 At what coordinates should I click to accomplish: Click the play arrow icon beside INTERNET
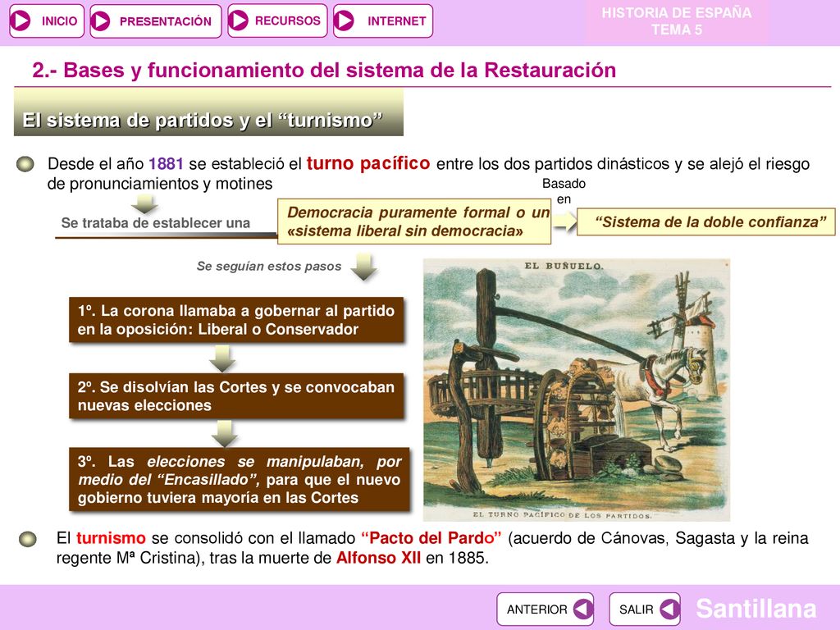click(x=344, y=21)
